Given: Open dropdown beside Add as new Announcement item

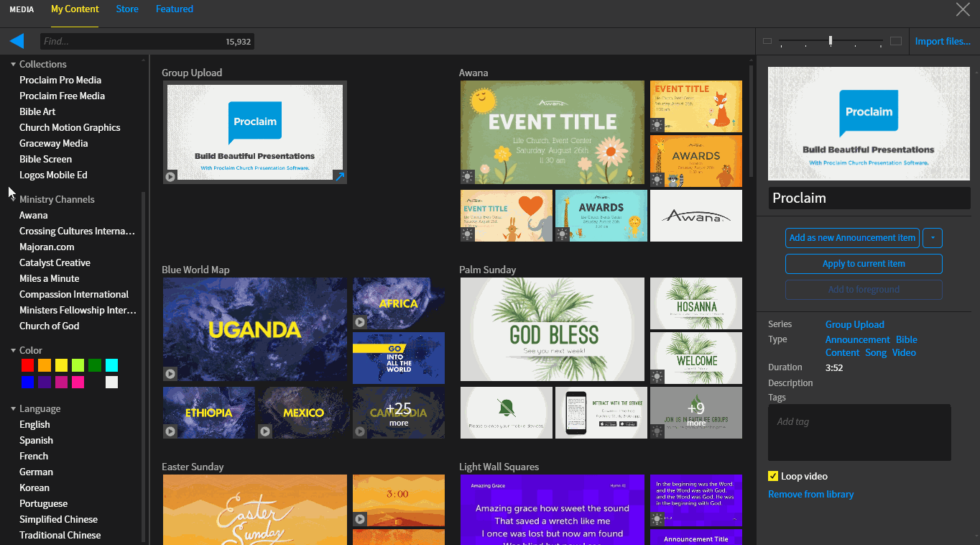Looking at the screenshot, I should coord(933,238).
